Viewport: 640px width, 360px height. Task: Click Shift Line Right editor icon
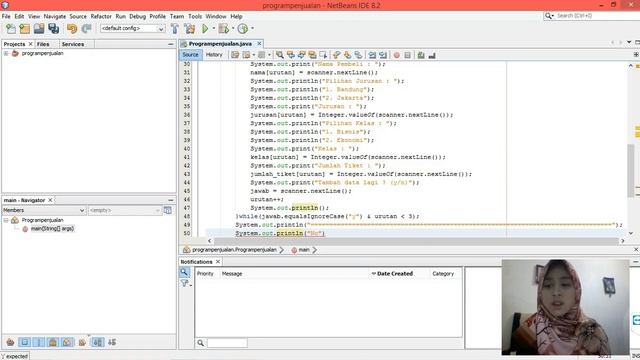click(383, 55)
